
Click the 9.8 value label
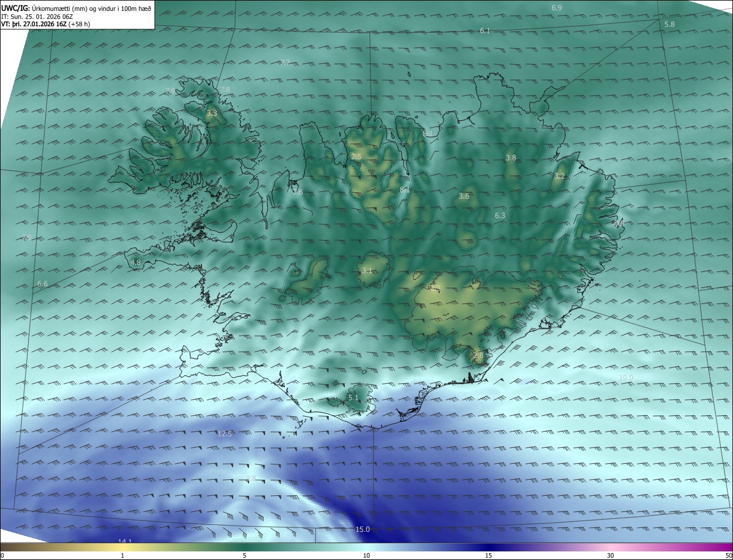(251, 479)
